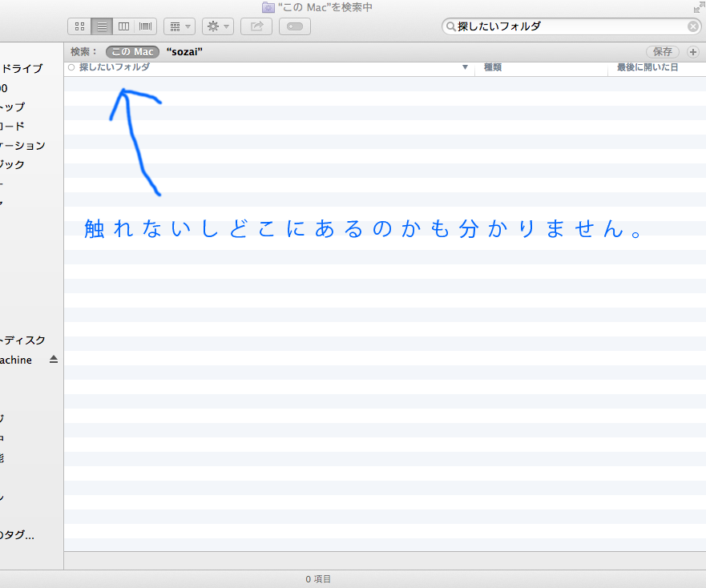This screenshot has height=588, width=706.
Task: Click the Share toolbar button
Action: click(x=256, y=26)
